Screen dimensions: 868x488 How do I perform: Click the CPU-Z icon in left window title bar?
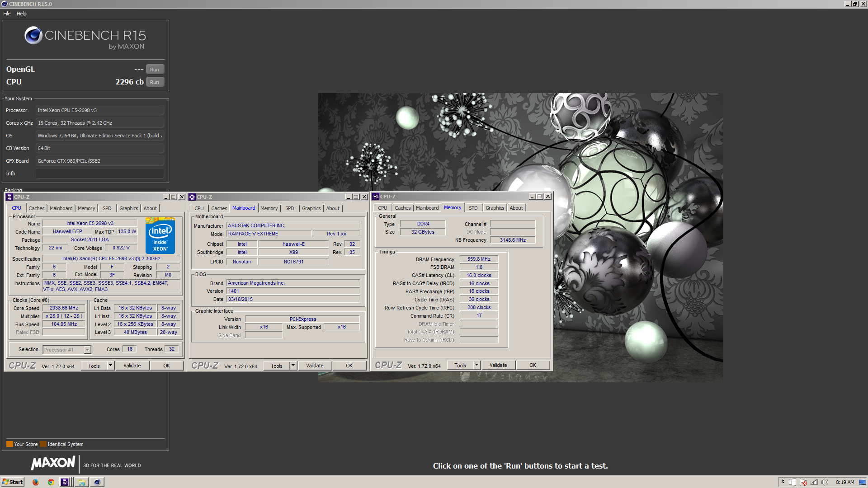coord(9,197)
